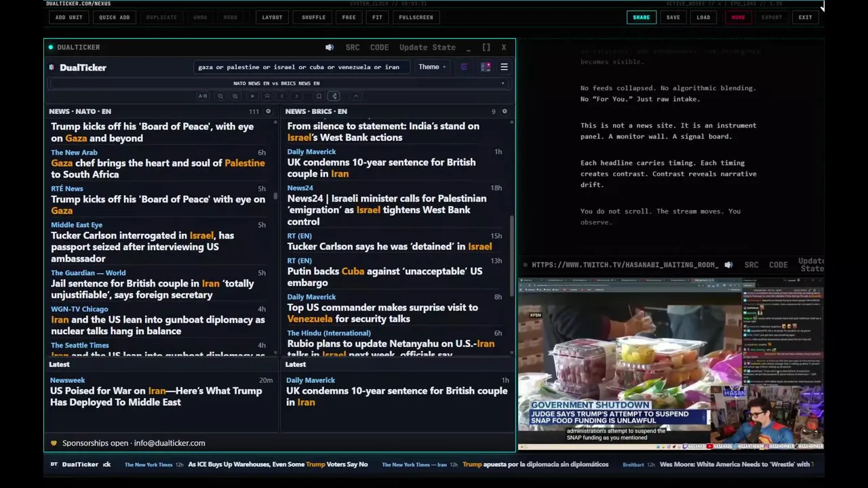Open the LAYOUT menu
This screenshot has height=488, width=868.
click(272, 17)
